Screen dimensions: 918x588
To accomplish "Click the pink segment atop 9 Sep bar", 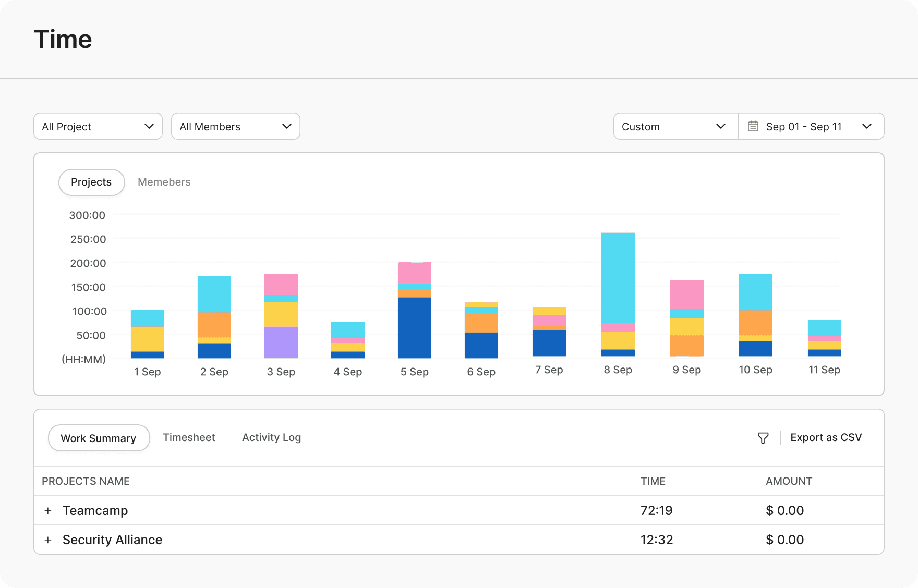I will [x=687, y=295].
